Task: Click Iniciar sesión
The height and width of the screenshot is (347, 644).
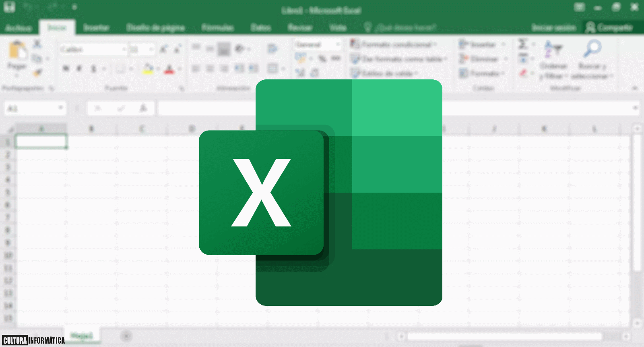Action: (x=554, y=27)
